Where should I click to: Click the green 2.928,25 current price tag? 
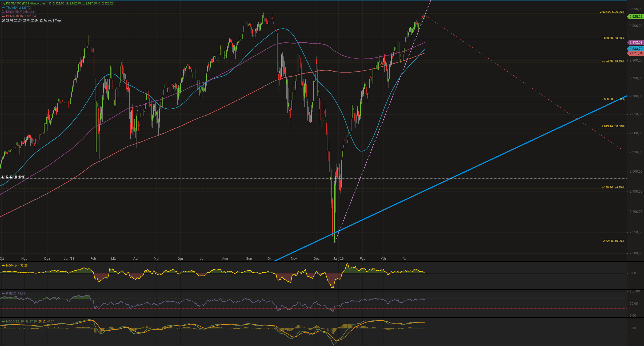pyautogui.click(x=636, y=17)
